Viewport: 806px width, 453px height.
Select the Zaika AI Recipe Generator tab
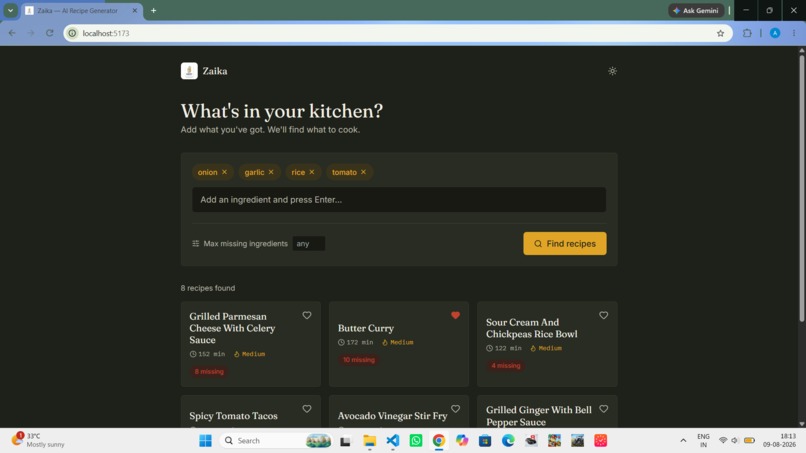tap(77, 10)
